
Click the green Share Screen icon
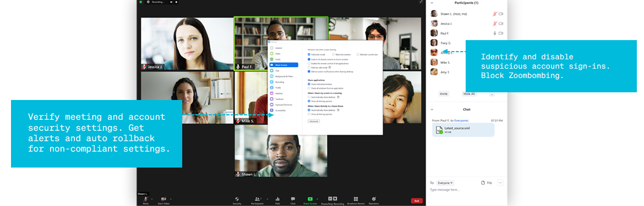click(x=310, y=199)
